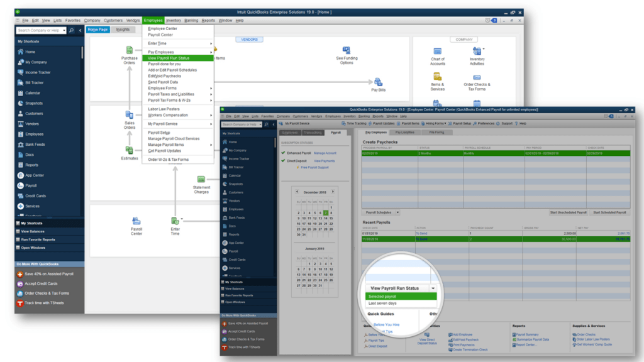
Task: Switch to File Forms tab
Action: pyautogui.click(x=436, y=133)
